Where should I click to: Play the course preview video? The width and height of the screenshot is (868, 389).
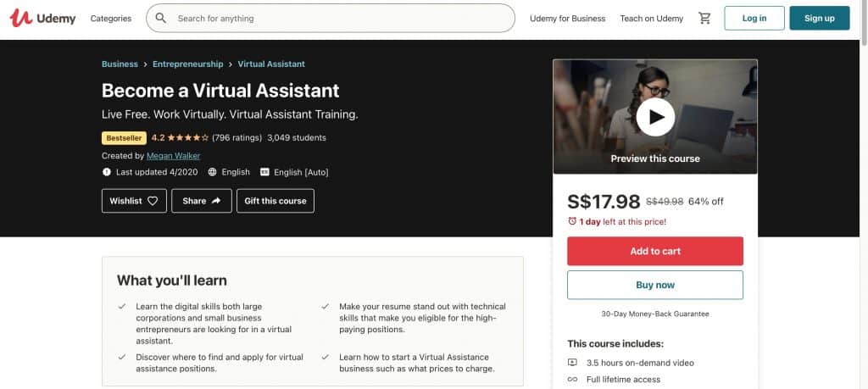click(x=655, y=117)
